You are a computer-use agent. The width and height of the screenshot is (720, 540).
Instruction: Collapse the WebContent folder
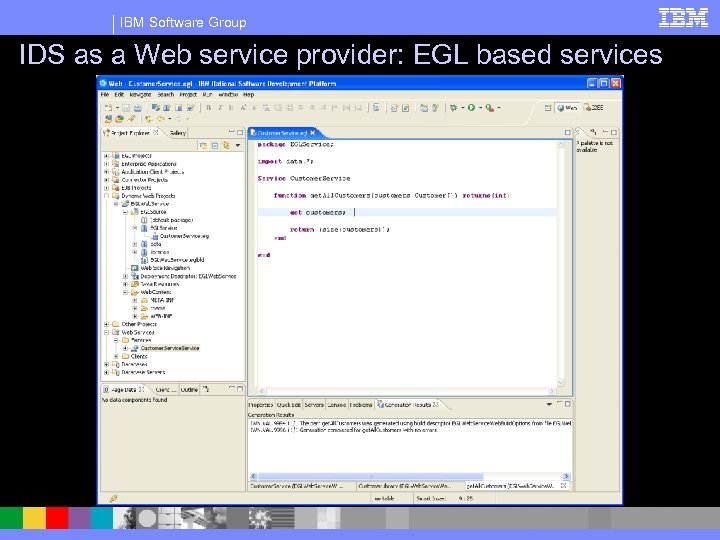(x=125, y=292)
